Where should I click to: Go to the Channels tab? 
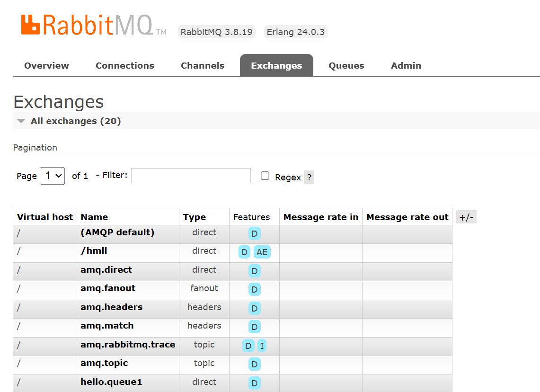203,65
